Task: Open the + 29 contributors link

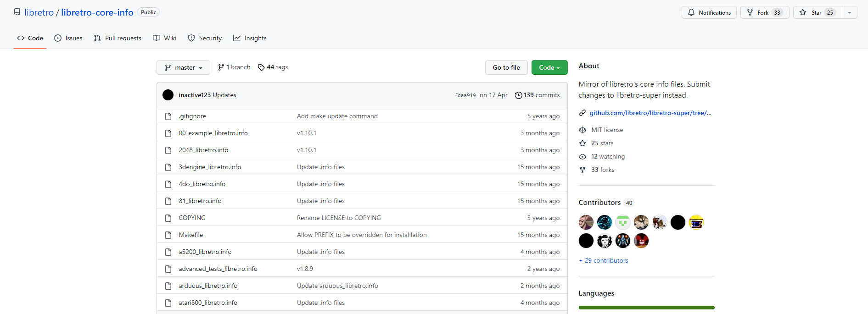Action: (604, 260)
